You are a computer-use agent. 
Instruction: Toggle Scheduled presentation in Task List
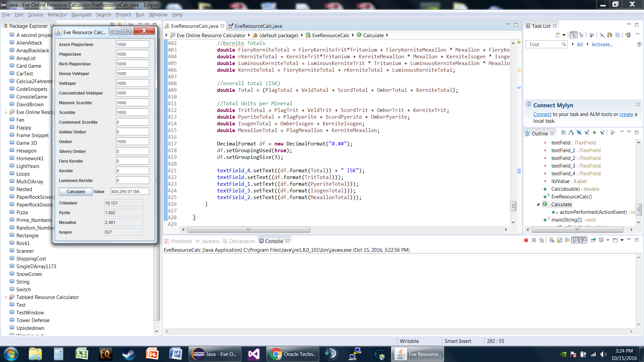[x=581, y=35]
